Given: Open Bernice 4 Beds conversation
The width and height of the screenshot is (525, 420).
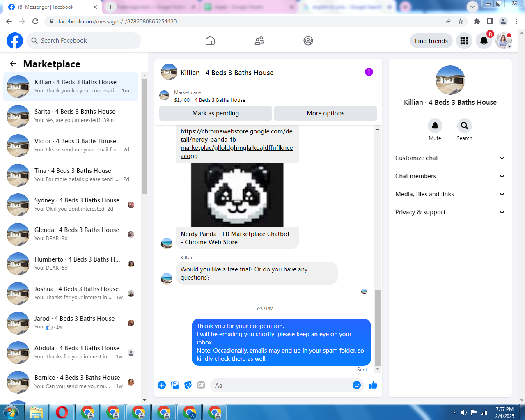Looking at the screenshot, I should (71, 382).
